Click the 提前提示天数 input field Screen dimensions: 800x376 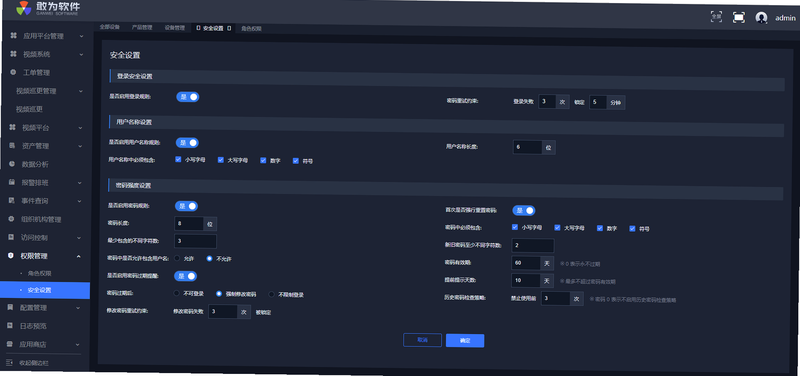[x=525, y=280]
